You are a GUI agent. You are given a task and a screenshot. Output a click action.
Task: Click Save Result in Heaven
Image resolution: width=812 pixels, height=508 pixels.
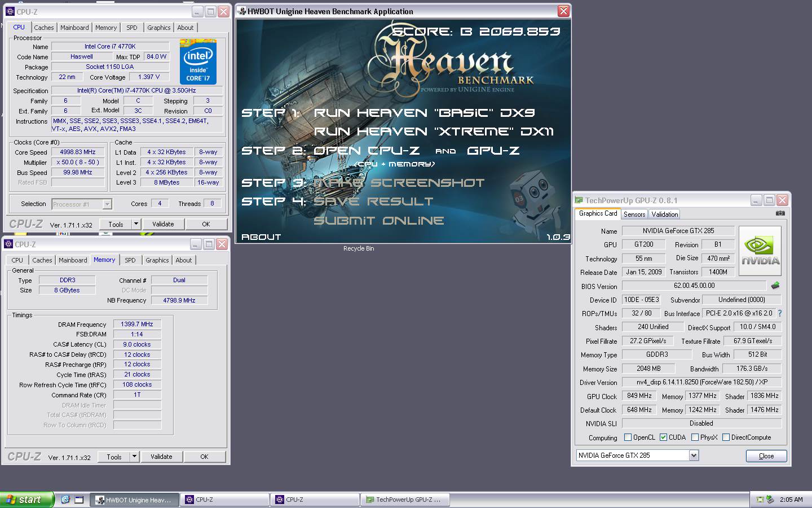click(x=373, y=202)
